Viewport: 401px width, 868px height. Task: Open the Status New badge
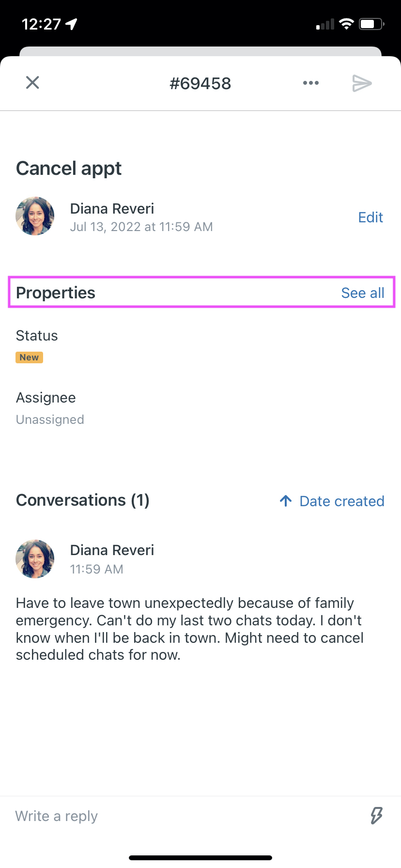coord(29,357)
